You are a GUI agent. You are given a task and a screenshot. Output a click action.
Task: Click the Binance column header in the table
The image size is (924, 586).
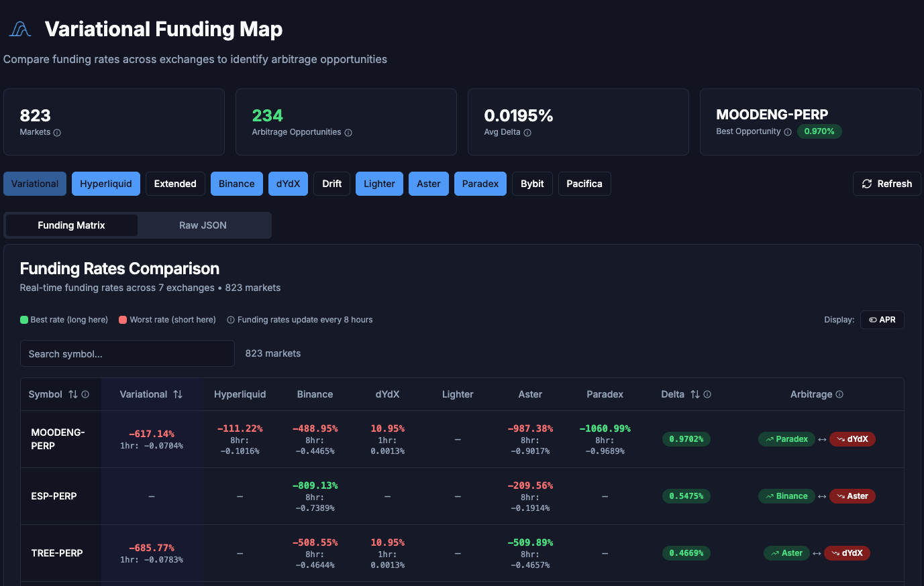point(315,394)
